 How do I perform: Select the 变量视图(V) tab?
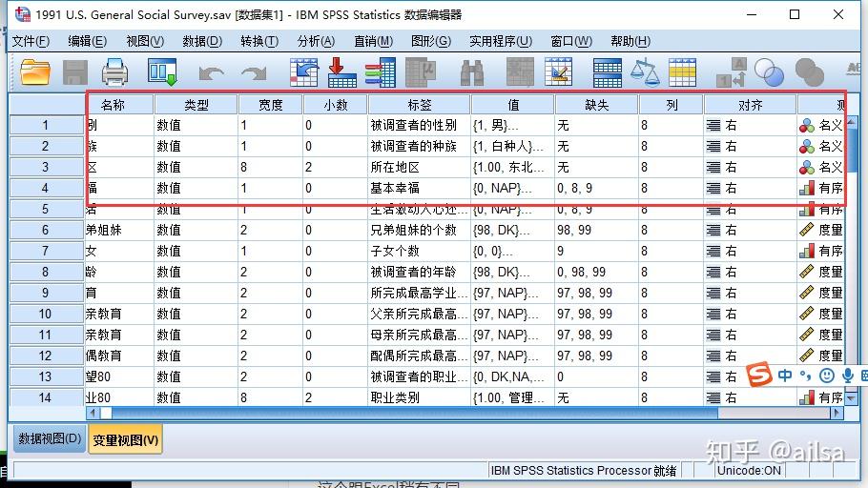125,439
